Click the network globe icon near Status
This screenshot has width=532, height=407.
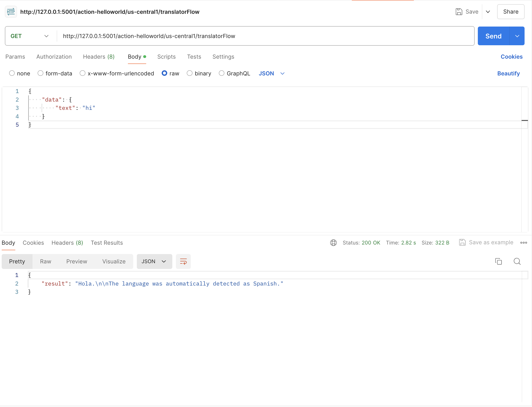pyautogui.click(x=333, y=243)
